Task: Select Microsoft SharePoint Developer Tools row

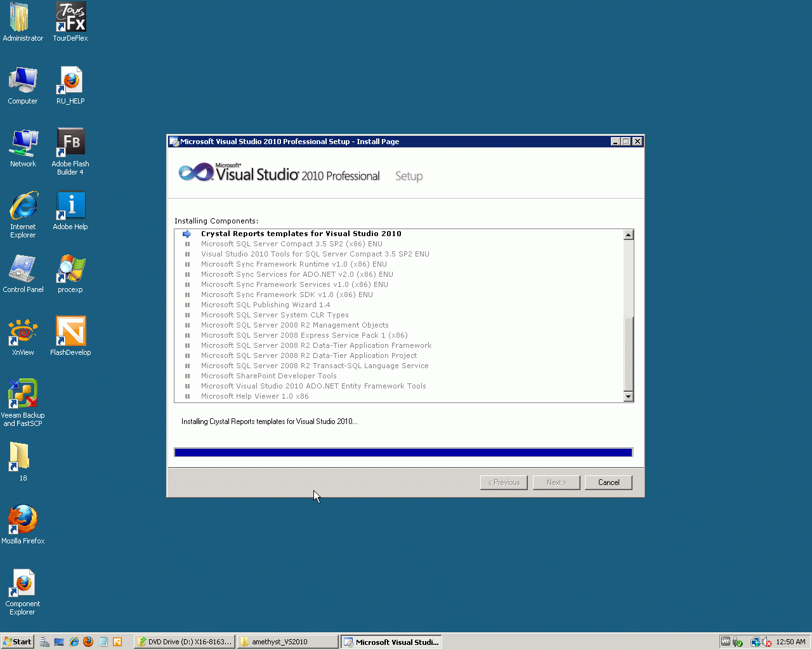Action: click(x=269, y=376)
